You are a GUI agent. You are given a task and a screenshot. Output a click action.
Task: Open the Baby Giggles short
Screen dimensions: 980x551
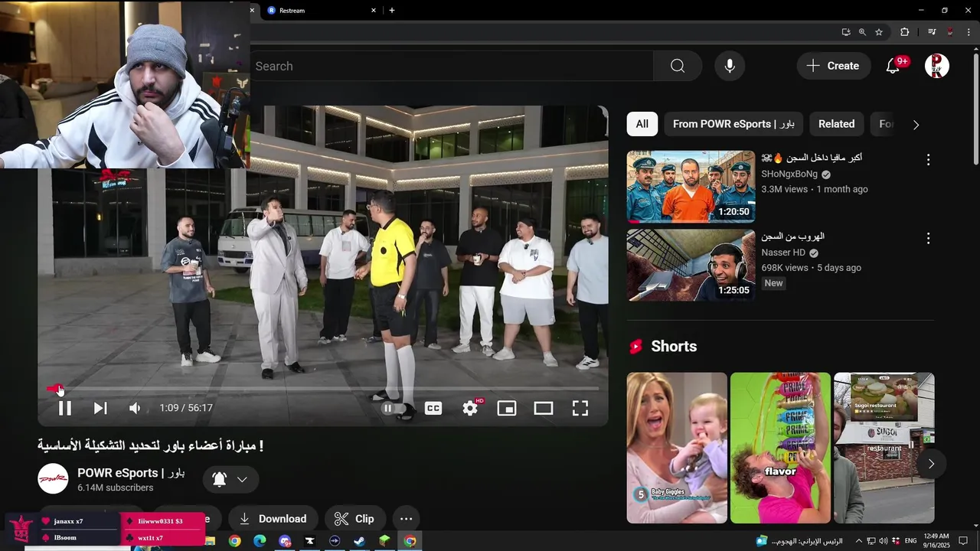point(677,448)
